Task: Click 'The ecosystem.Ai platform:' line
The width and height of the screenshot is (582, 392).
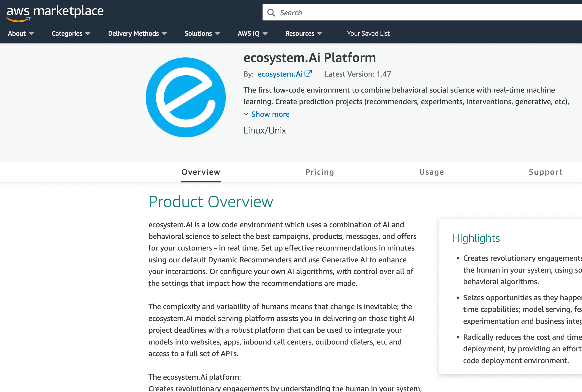Action: click(x=194, y=377)
